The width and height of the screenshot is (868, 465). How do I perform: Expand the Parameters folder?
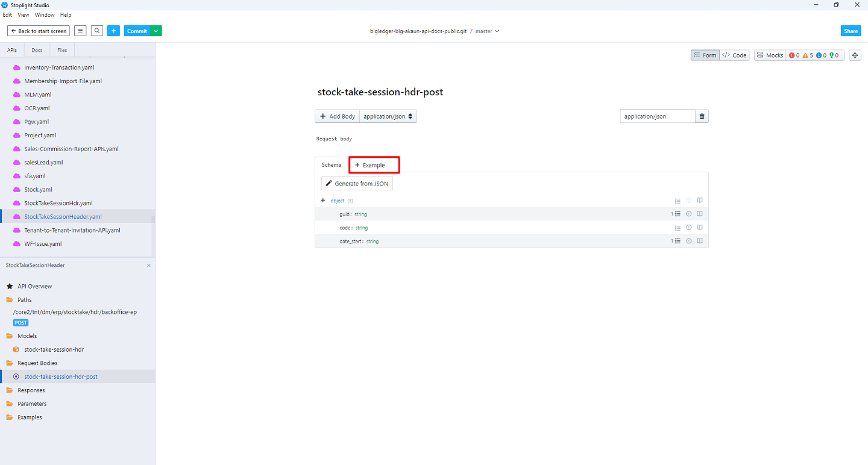(32, 404)
